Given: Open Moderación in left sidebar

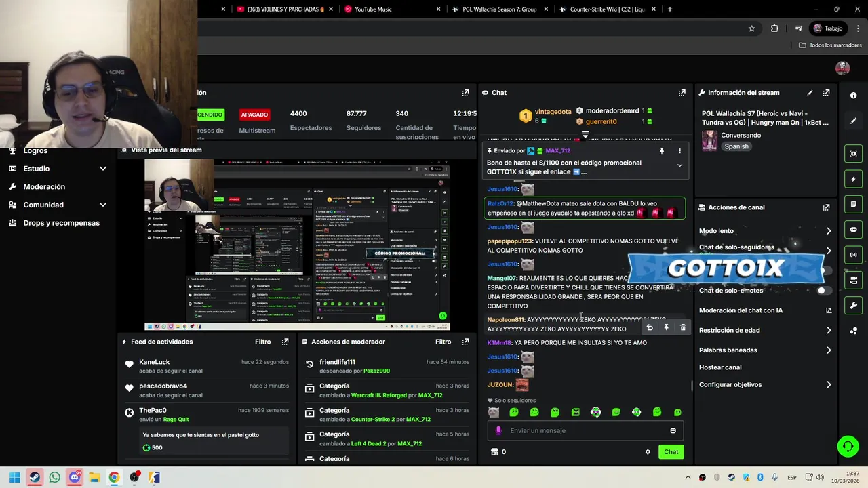Looking at the screenshot, I should pyautogui.click(x=44, y=187).
